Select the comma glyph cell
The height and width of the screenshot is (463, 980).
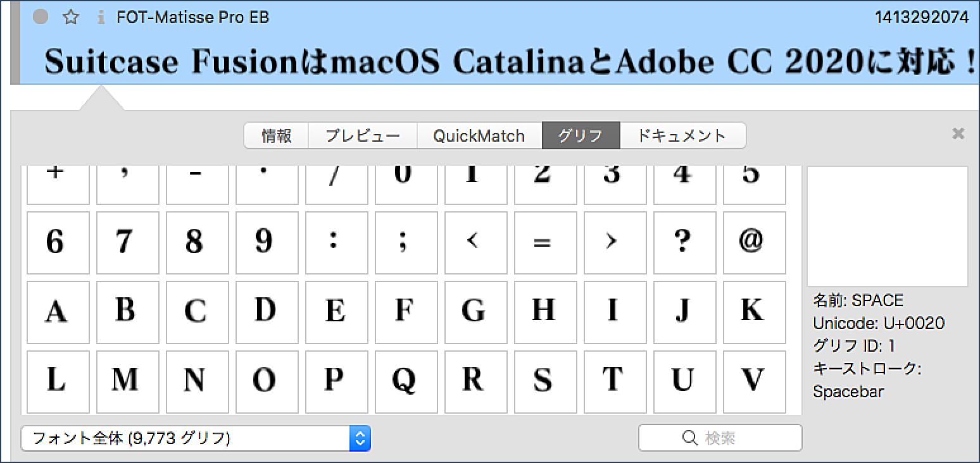128,185
